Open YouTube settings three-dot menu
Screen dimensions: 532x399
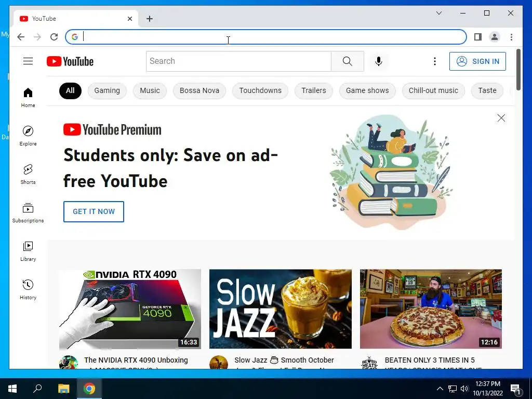tap(435, 61)
